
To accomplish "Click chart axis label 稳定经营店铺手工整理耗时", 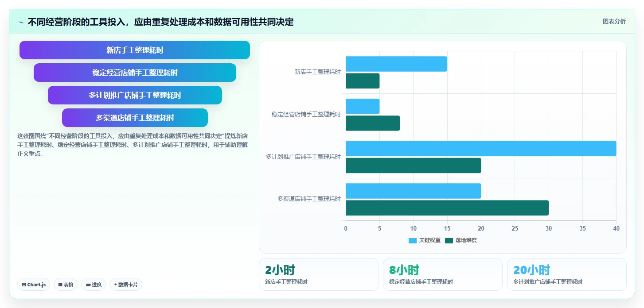I will 306,114.
